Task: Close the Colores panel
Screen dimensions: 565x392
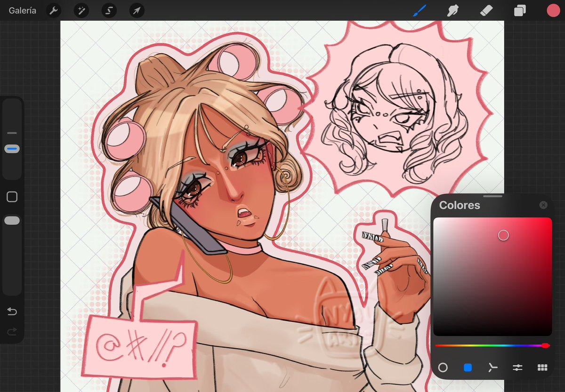Action: click(543, 205)
